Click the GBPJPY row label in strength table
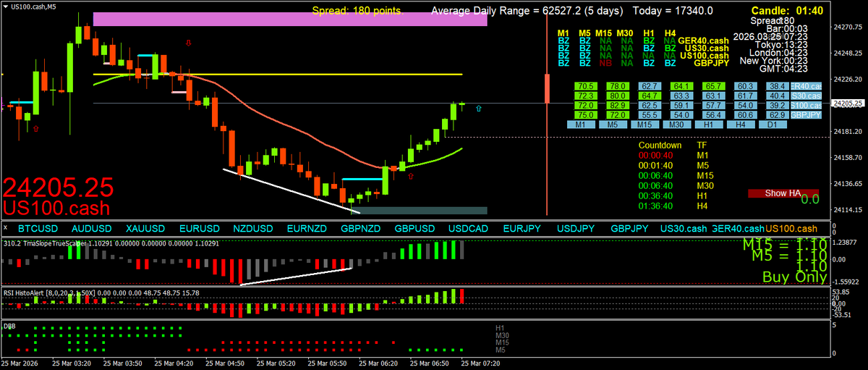868x370 pixels. pyautogui.click(x=807, y=114)
